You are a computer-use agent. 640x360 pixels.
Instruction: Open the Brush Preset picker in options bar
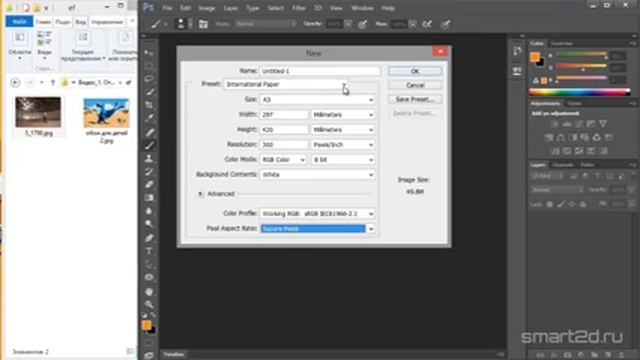tap(184, 24)
